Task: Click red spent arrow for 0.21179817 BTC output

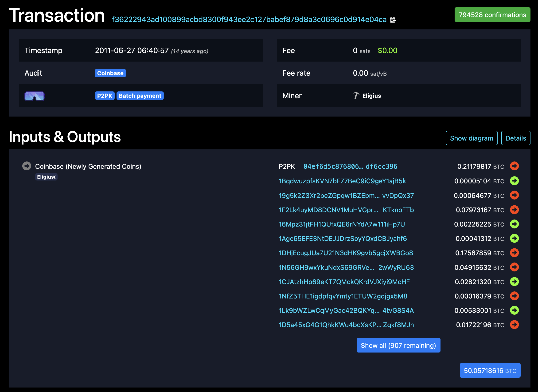Action: (x=514, y=166)
